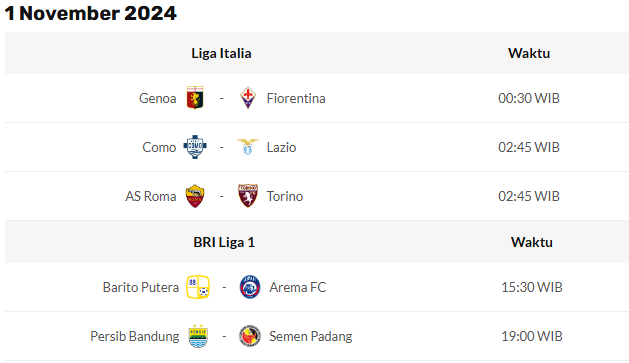Image resolution: width=629 pixels, height=363 pixels.
Task: Click the Arema FC lion logo
Action: click(250, 287)
